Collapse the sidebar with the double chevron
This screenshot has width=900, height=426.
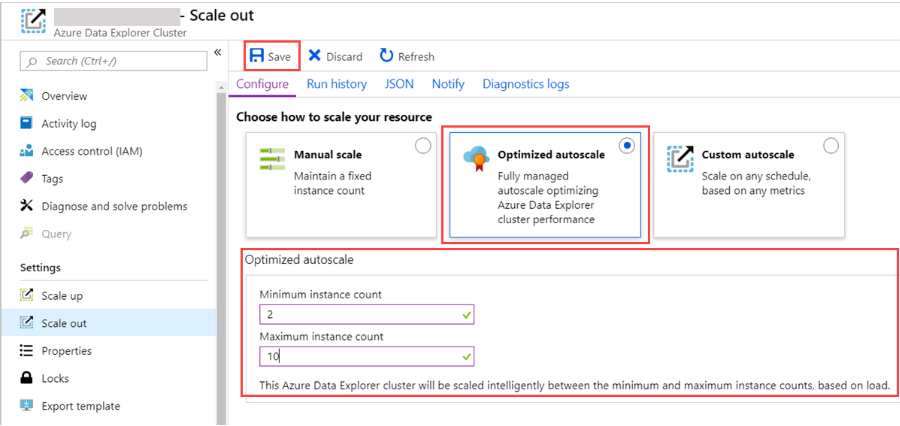coord(218,53)
